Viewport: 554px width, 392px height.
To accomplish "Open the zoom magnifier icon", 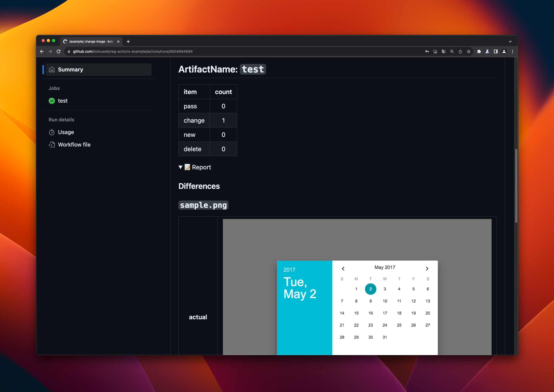I will 452,51.
